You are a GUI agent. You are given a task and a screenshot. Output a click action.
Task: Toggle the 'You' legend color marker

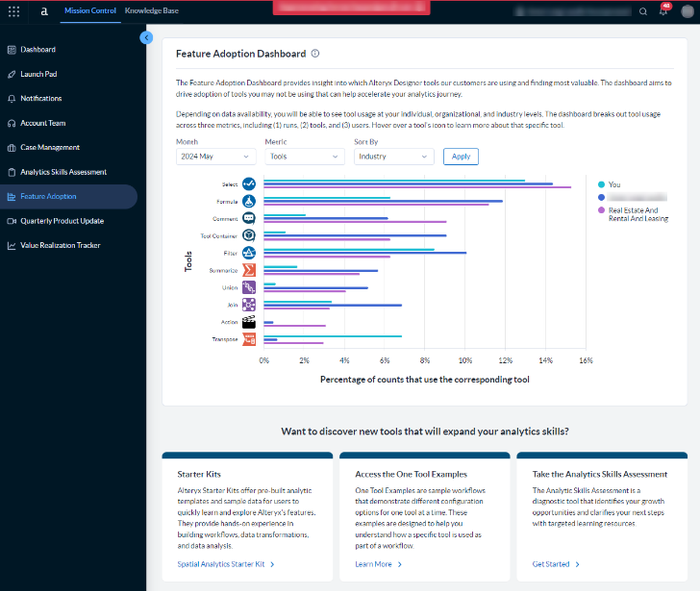click(x=601, y=185)
